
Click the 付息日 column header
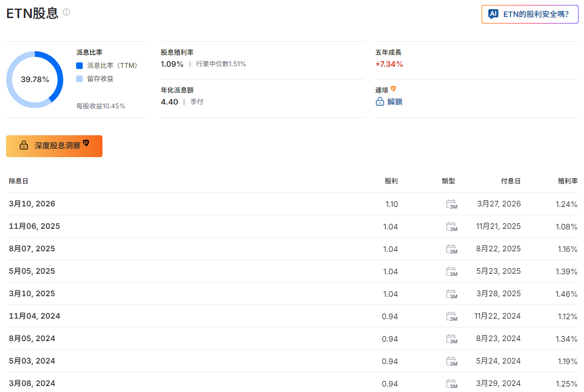511,181
